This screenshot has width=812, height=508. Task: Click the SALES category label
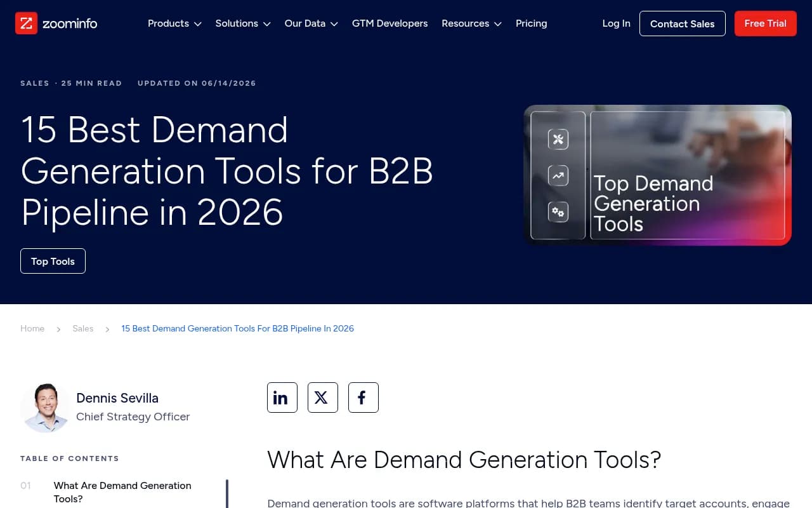point(35,83)
